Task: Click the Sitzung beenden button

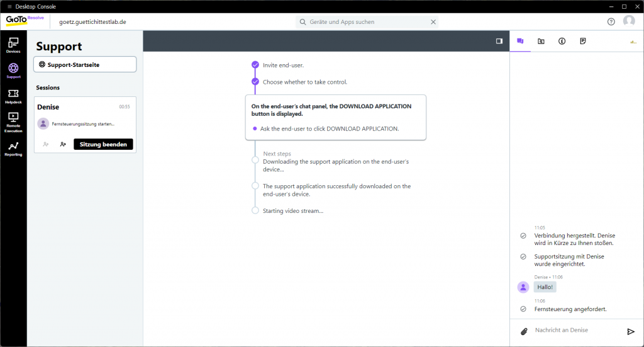Action: point(103,144)
